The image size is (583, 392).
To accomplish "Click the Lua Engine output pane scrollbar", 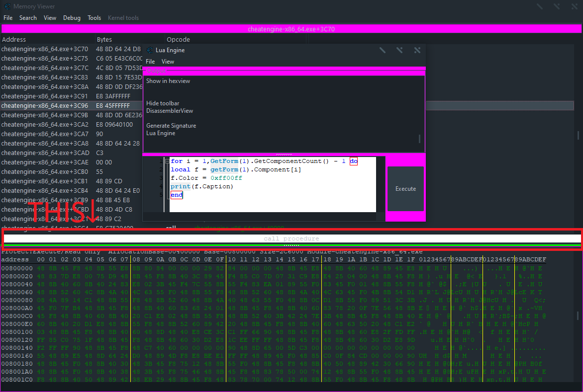I will coord(419,139).
